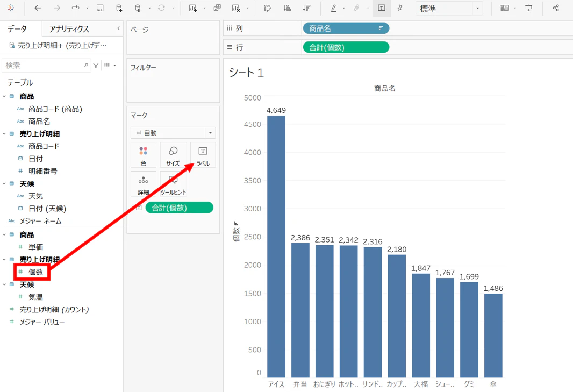Collapse the 天候 table containing 天気
Image resolution: width=573 pixels, height=392 pixels.
[4, 183]
